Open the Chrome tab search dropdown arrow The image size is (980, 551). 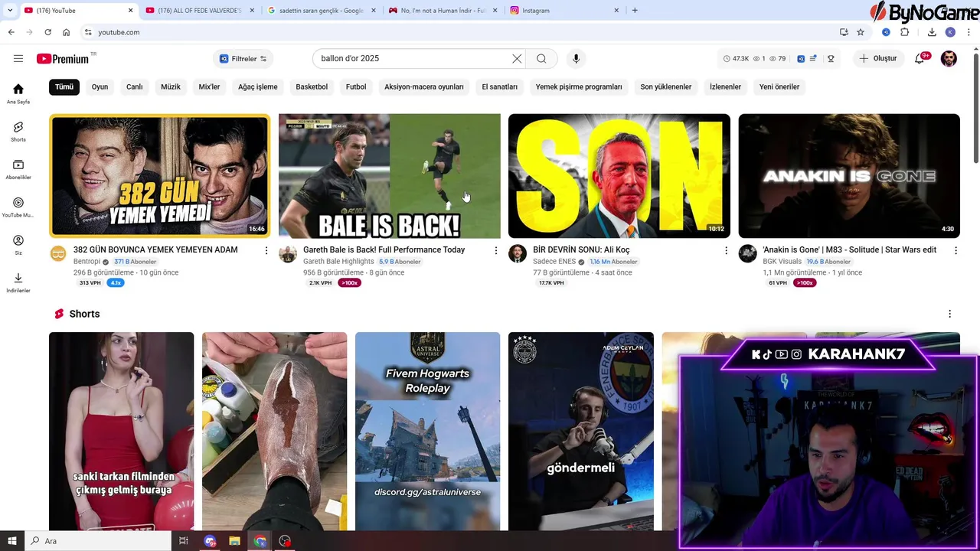point(9,10)
